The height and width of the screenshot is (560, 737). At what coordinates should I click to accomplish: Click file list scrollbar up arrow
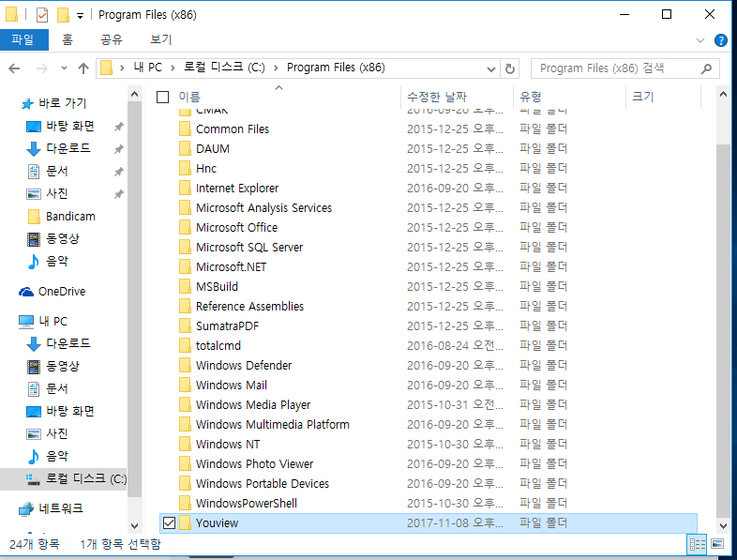tap(722, 94)
